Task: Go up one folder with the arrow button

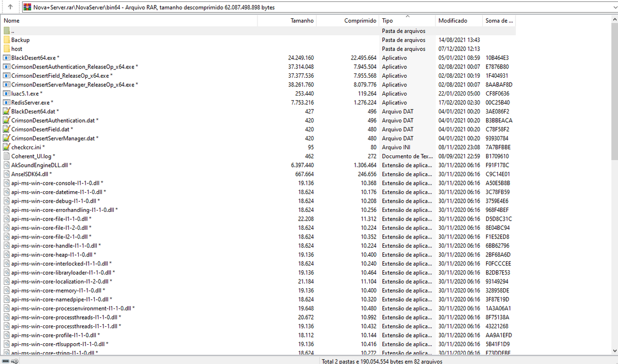Action: coord(10,7)
